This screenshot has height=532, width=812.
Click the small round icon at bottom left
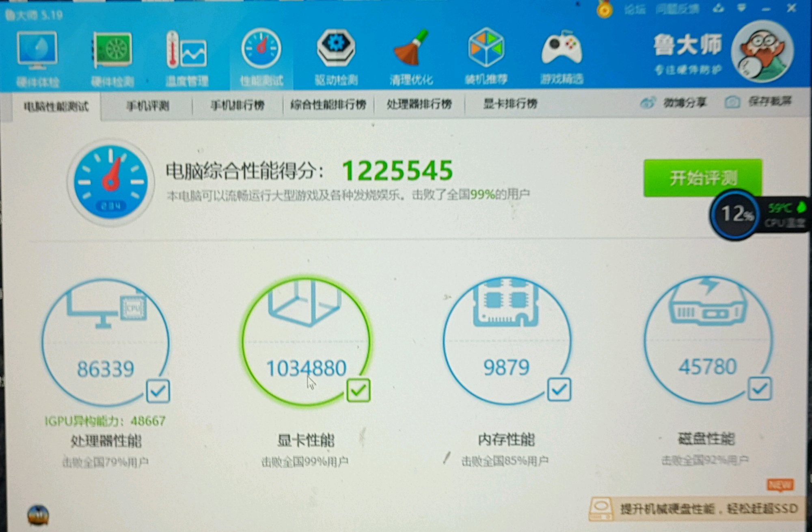[x=38, y=515]
